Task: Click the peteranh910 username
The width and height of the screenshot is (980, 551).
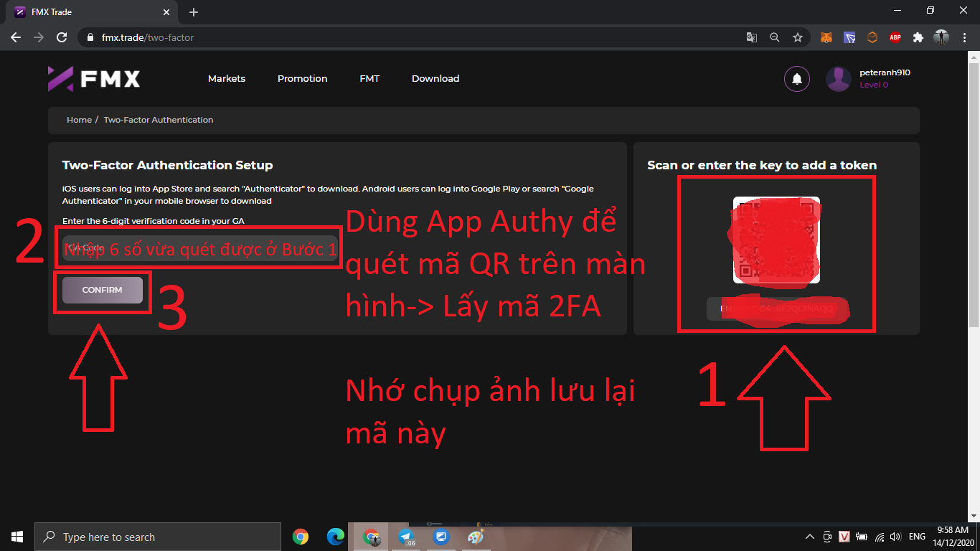Action: 885,73
